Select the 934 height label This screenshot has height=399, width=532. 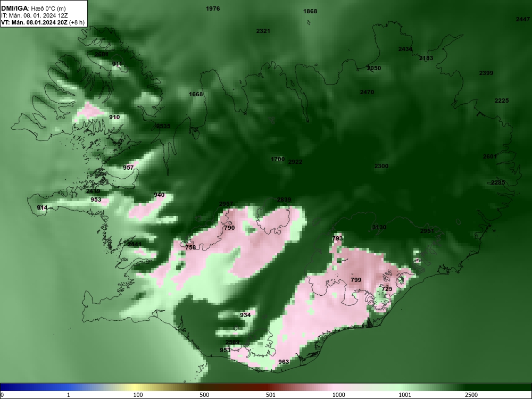[x=245, y=315]
